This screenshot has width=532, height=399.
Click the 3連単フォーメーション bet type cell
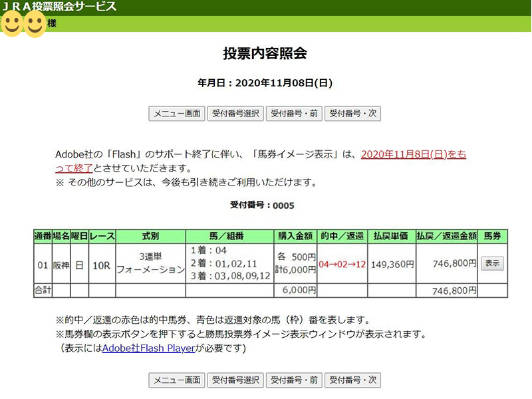pyautogui.click(x=150, y=264)
